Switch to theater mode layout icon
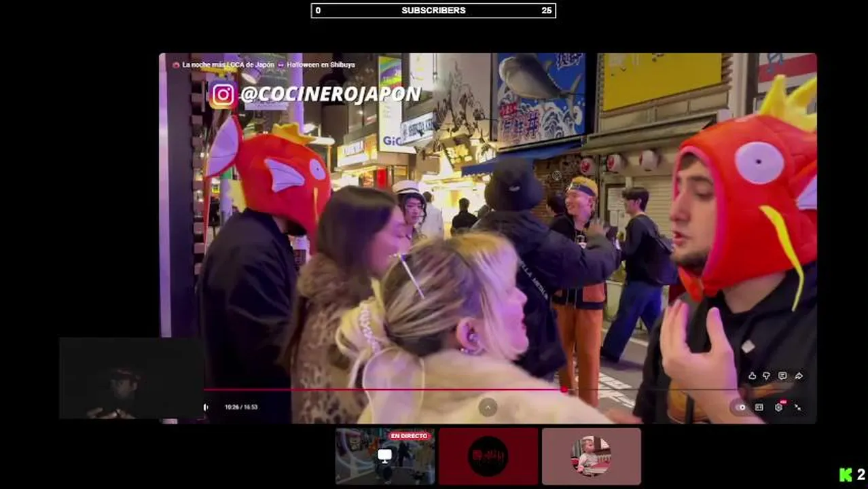 click(x=759, y=407)
